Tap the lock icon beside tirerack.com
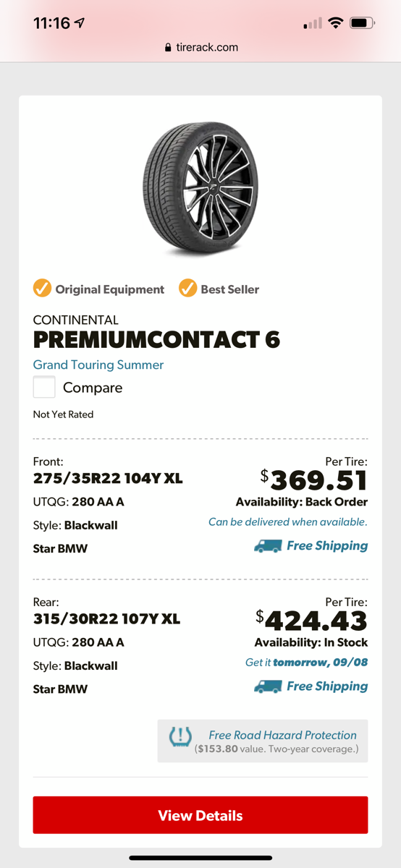 tap(168, 48)
